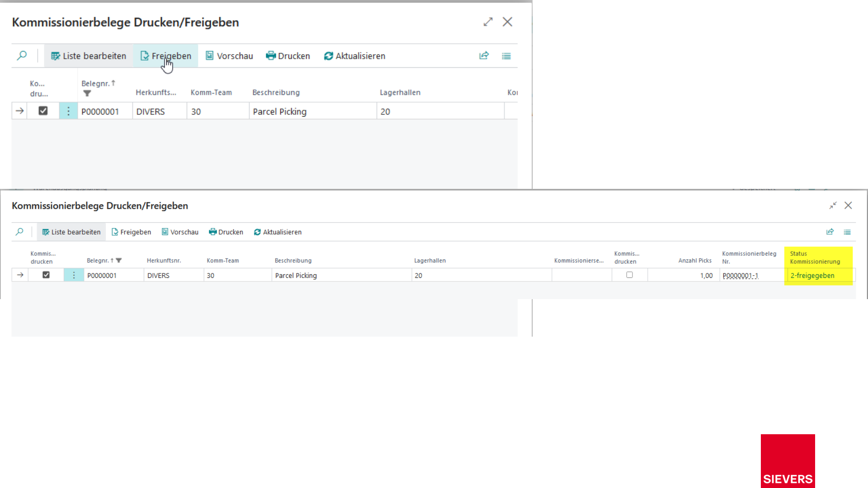Toggle checked Kommis... drucken checkbox in lower row
The height and width of the screenshot is (488, 868).
[x=46, y=275]
